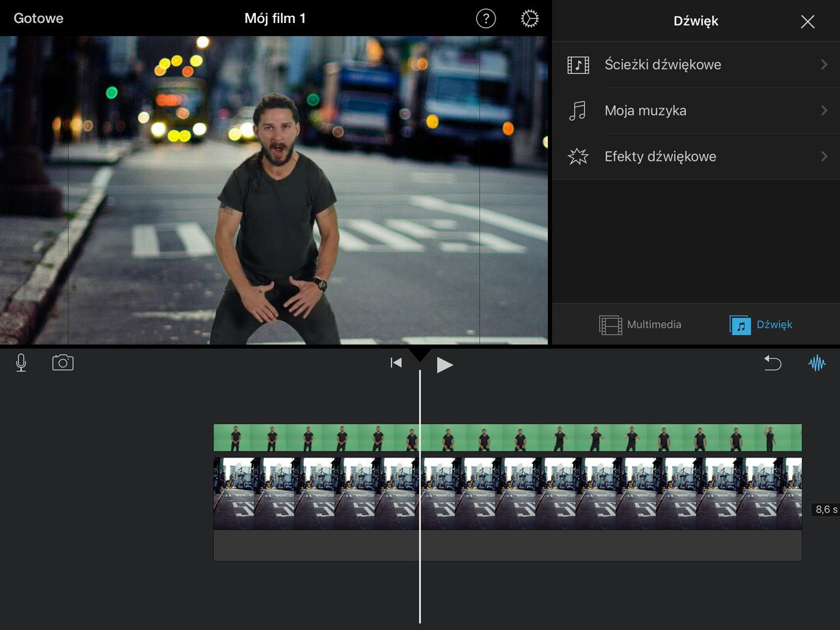Click the film-strip soundtrack icon

tap(577, 64)
